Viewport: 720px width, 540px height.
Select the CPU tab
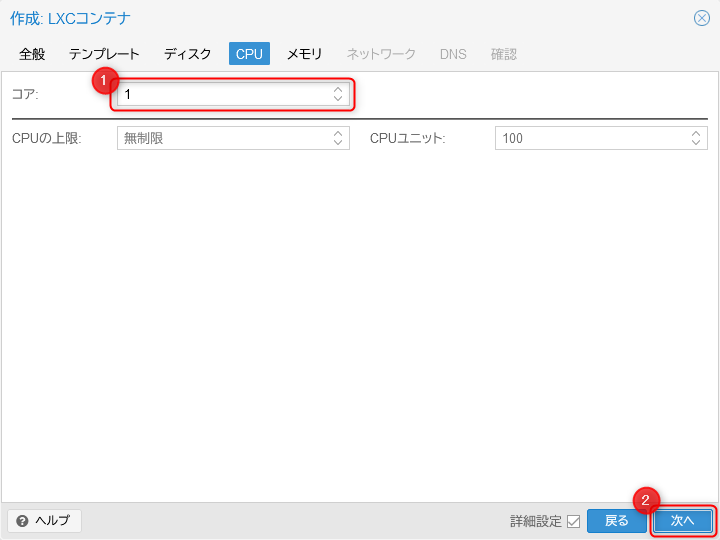pyautogui.click(x=249, y=54)
